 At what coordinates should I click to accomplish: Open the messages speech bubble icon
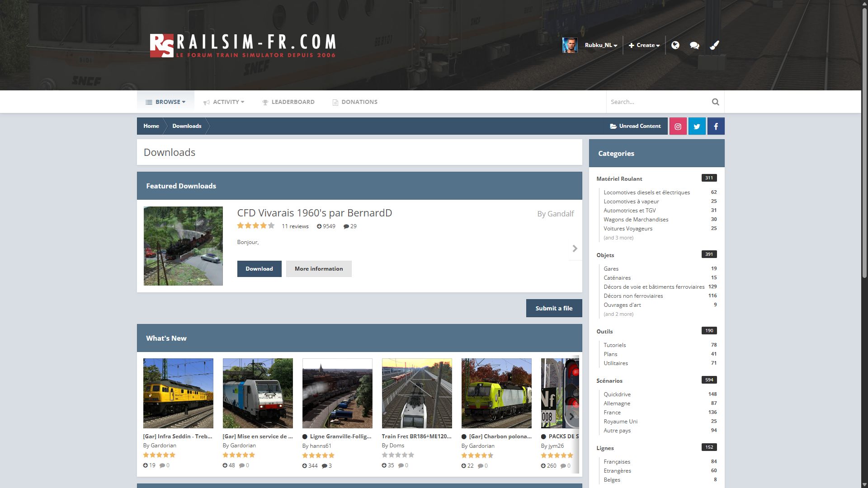(x=694, y=45)
